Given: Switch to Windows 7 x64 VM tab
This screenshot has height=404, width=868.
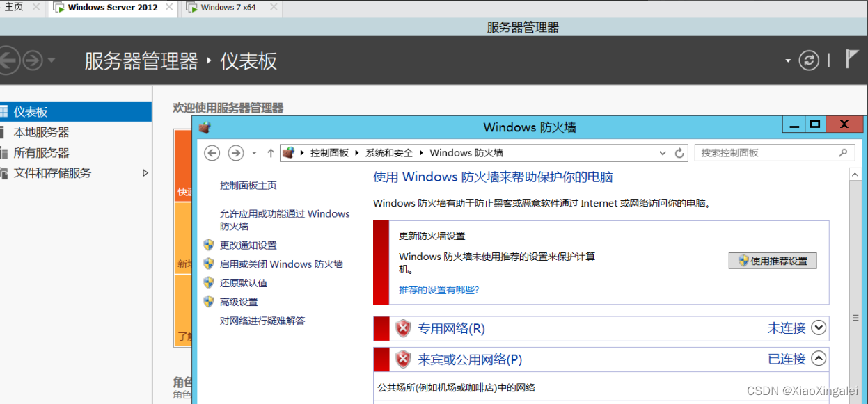Looking at the screenshot, I should click(x=228, y=8).
